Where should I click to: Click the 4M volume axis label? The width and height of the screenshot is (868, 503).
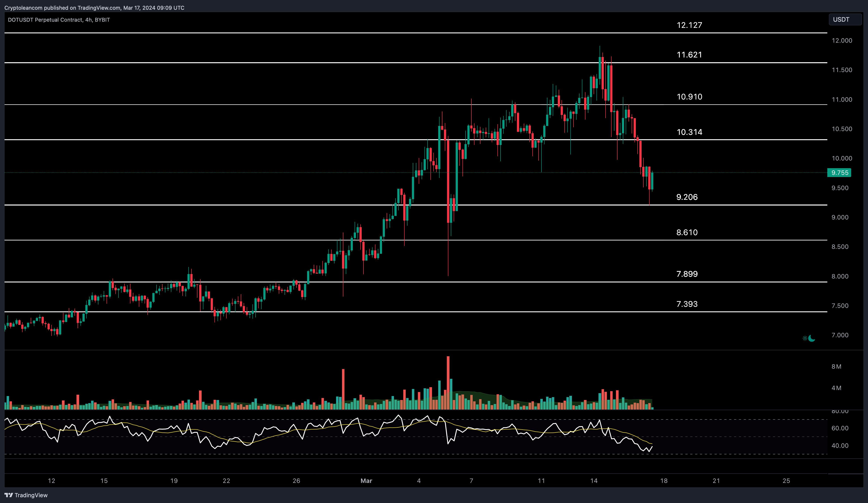836,388
